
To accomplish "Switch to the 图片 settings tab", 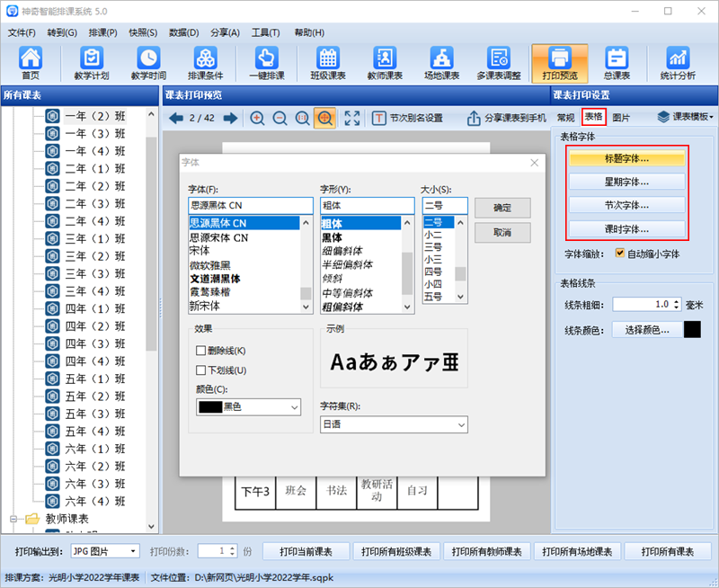I will [x=621, y=118].
